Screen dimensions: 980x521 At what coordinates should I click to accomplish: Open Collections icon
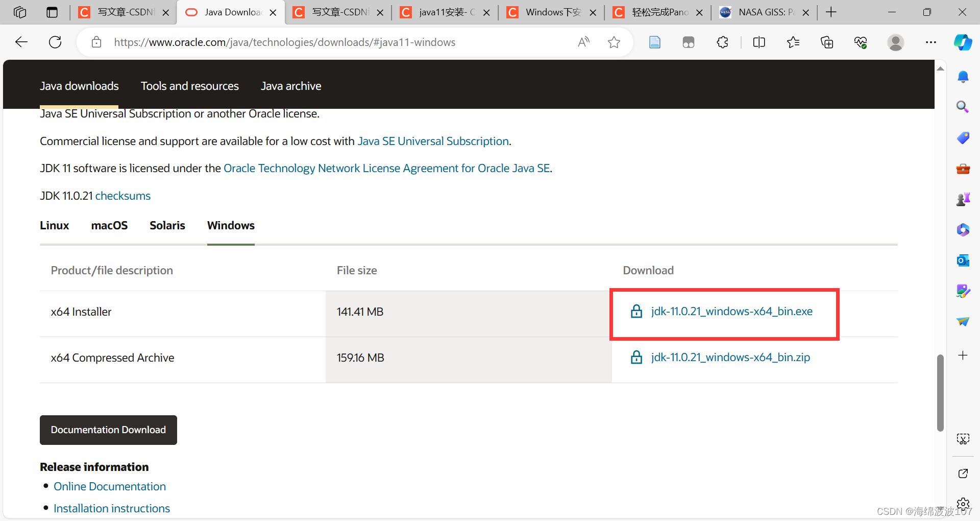[x=827, y=42]
